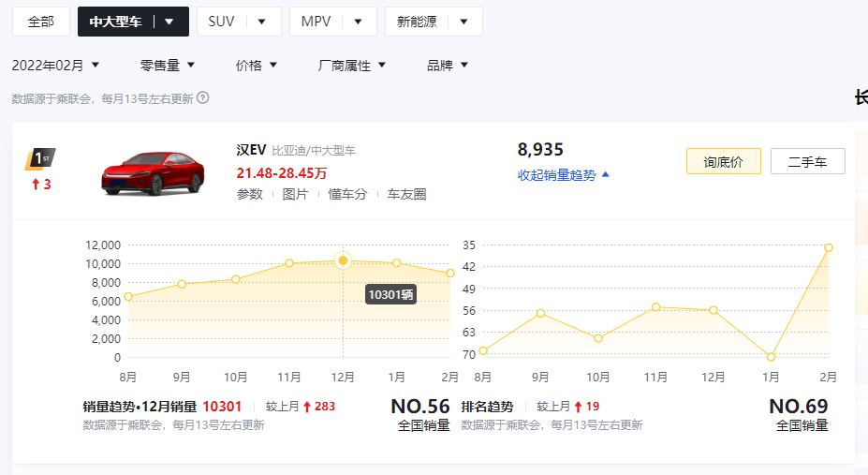The height and width of the screenshot is (475, 868).
Task: Click the 排名趋势 heading
Action: point(487,407)
